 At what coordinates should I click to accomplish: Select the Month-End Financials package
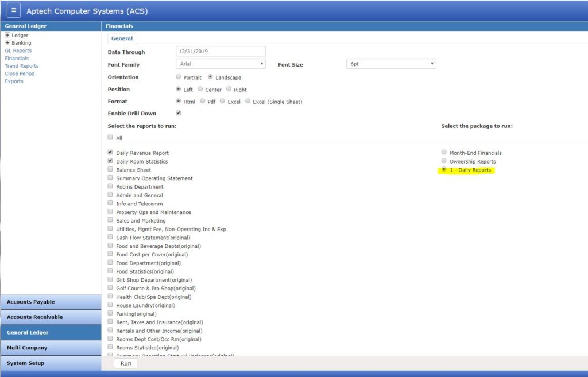[444, 152]
